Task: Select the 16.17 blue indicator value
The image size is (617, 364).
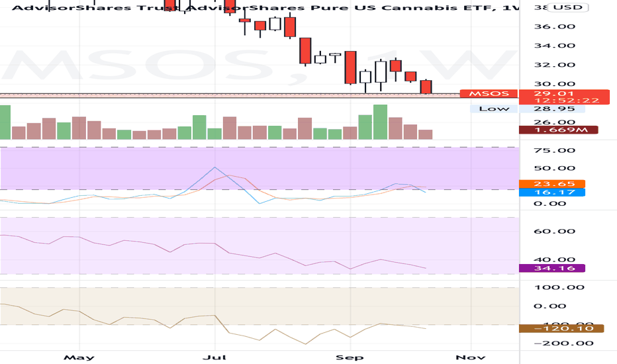Action: (552, 193)
